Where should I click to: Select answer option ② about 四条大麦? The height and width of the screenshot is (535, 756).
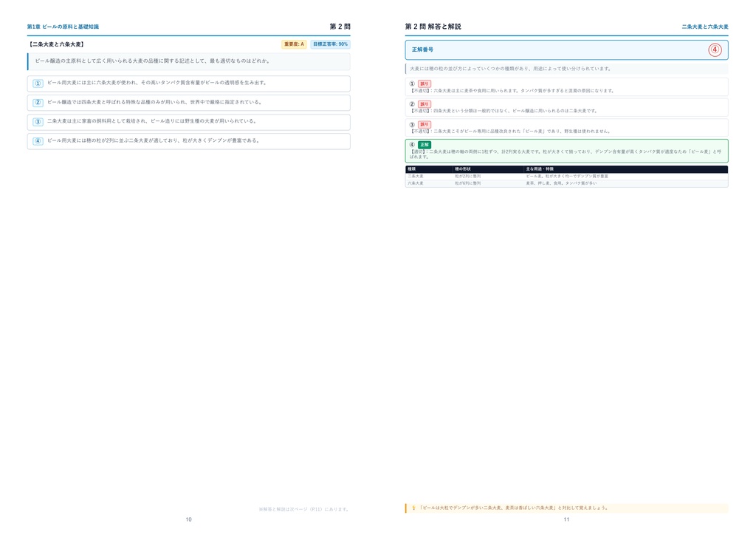coord(188,102)
